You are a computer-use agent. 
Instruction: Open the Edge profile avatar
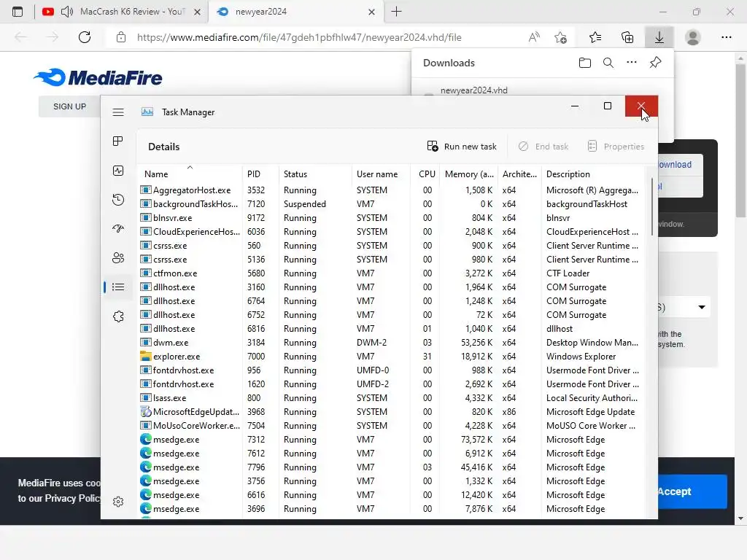[x=693, y=37]
